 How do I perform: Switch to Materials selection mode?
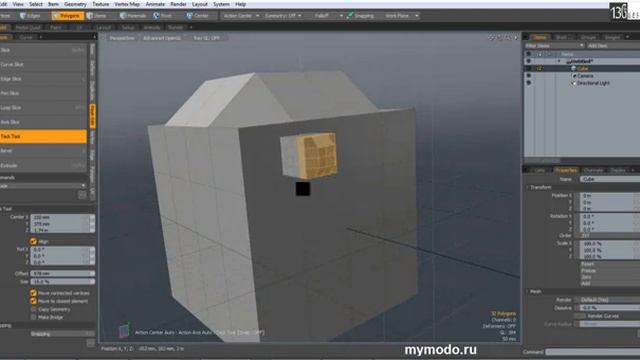pos(133,16)
